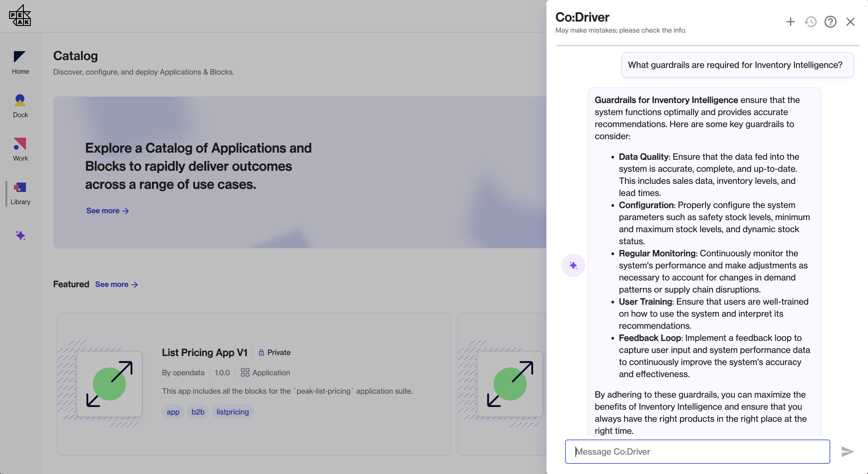Open the Dock sidebar item
The height and width of the screenshot is (474, 868).
(20, 106)
